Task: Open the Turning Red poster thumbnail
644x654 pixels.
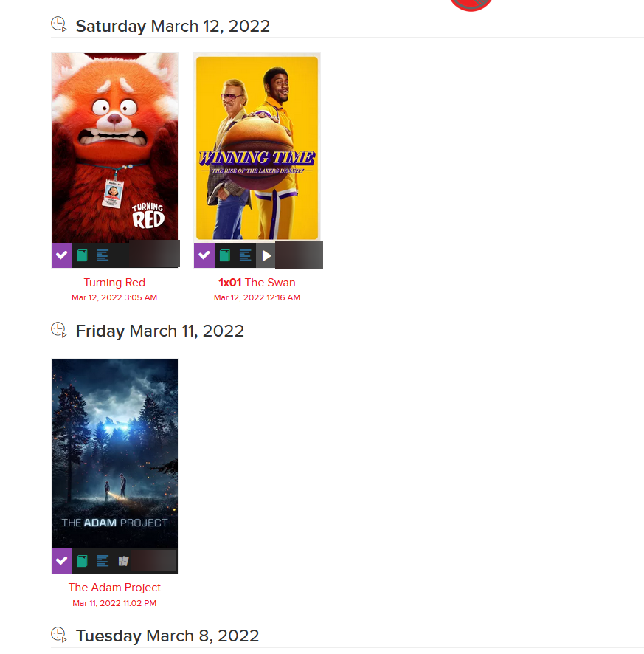Action: pyautogui.click(x=114, y=148)
